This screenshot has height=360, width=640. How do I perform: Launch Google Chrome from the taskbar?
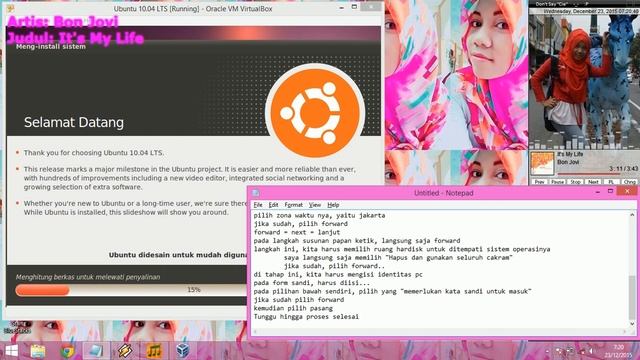(x=67, y=351)
